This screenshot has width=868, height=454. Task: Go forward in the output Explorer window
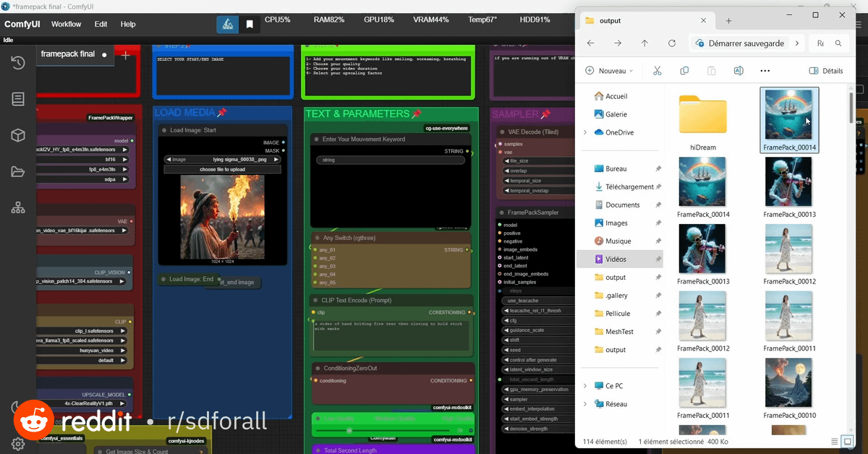pyautogui.click(x=617, y=43)
